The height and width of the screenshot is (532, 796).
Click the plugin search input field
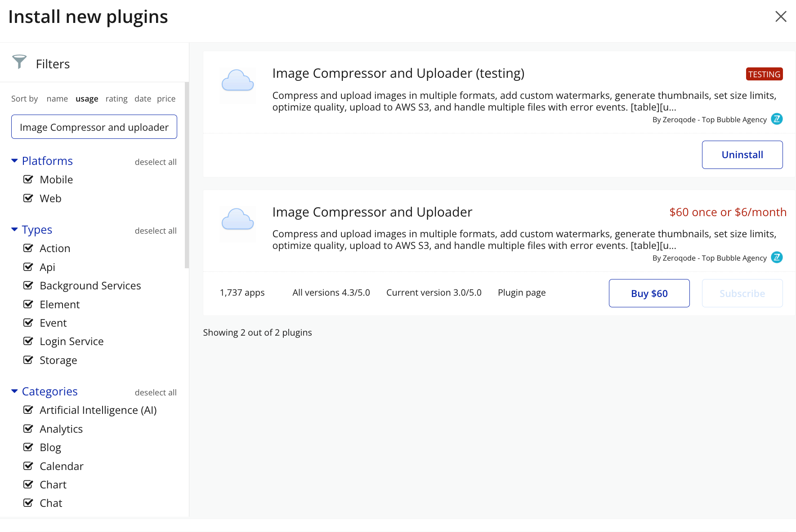point(94,127)
